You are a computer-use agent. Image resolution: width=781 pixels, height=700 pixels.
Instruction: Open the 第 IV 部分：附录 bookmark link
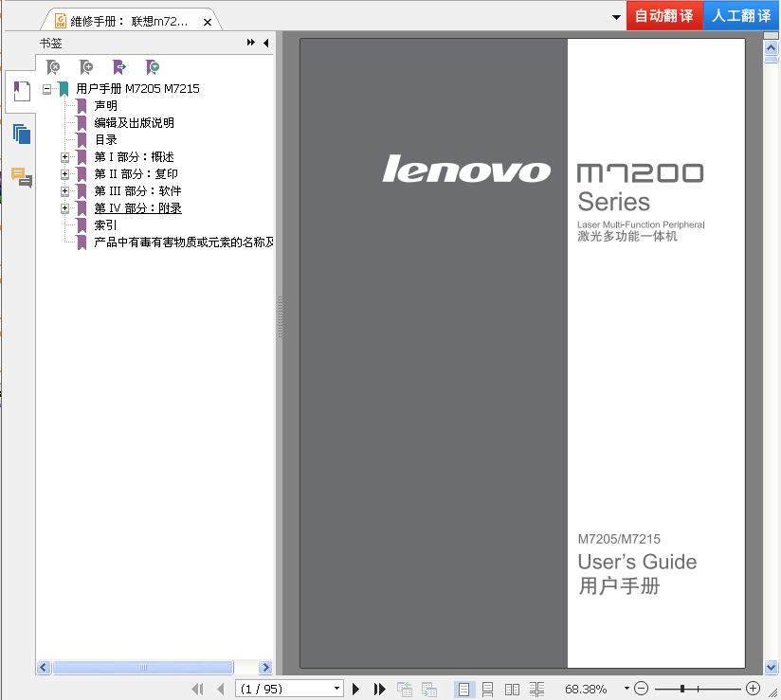[x=138, y=208]
